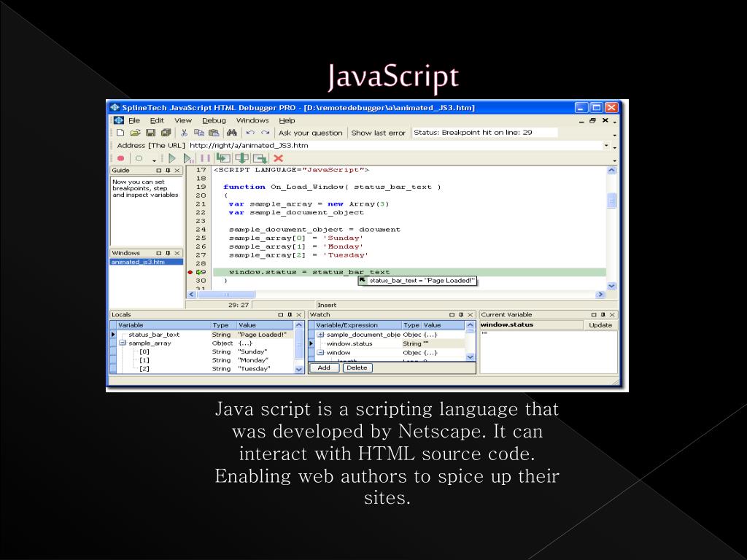Click the Paste clipboard icon
The image size is (747, 560).
(x=214, y=133)
